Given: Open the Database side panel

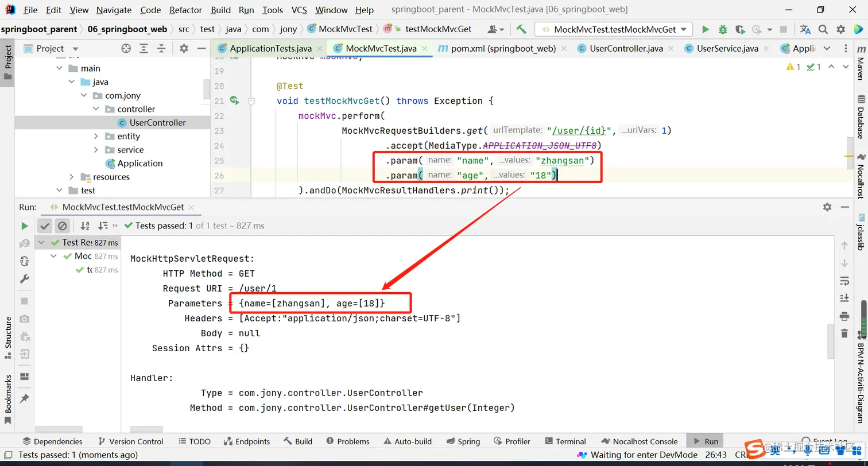Looking at the screenshot, I should [860, 116].
